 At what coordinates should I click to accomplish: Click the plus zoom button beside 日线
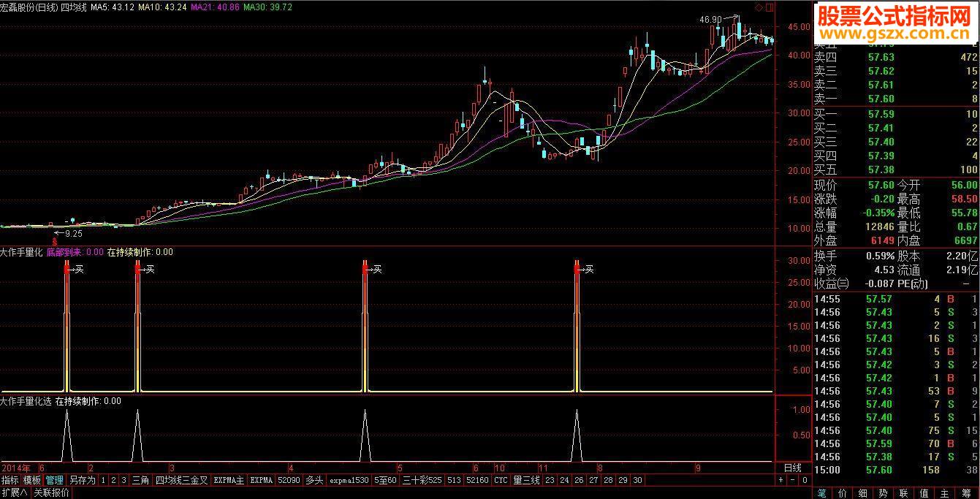coord(780,481)
